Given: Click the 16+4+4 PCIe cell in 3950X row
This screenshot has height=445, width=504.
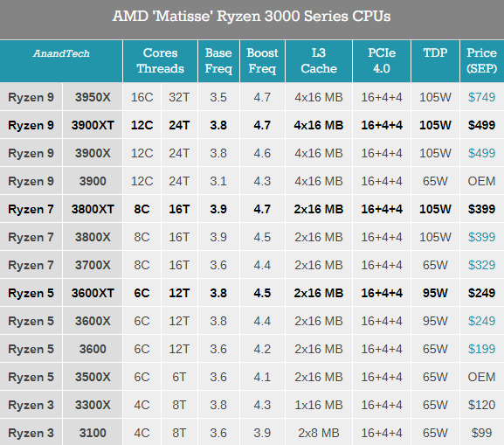Looking at the screenshot, I should tap(382, 97).
